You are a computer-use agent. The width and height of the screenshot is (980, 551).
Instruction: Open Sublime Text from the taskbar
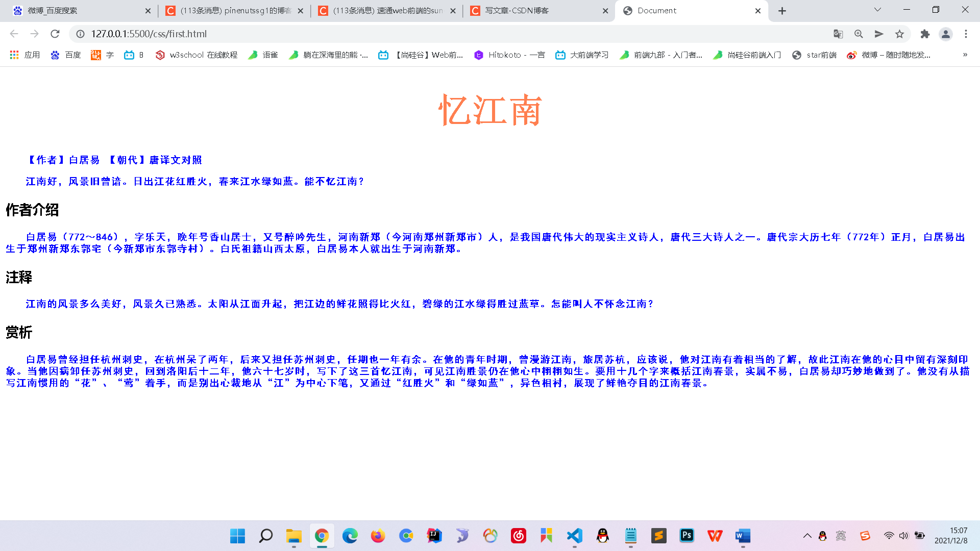point(658,536)
